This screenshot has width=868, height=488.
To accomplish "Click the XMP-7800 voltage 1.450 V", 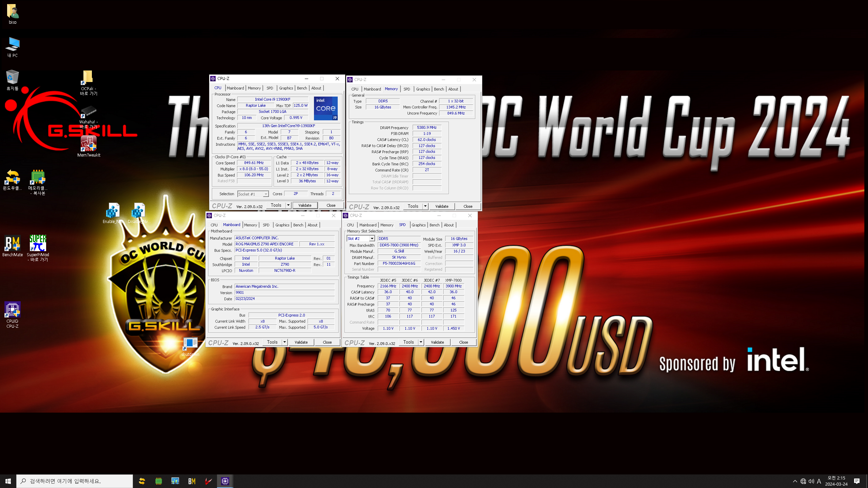I will click(x=453, y=328).
